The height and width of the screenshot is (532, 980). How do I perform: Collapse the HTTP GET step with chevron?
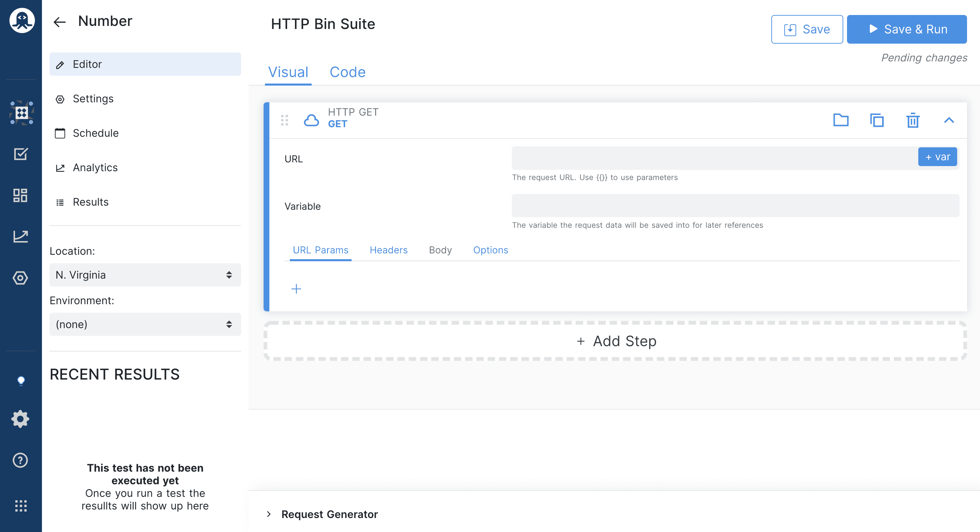[x=949, y=120]
